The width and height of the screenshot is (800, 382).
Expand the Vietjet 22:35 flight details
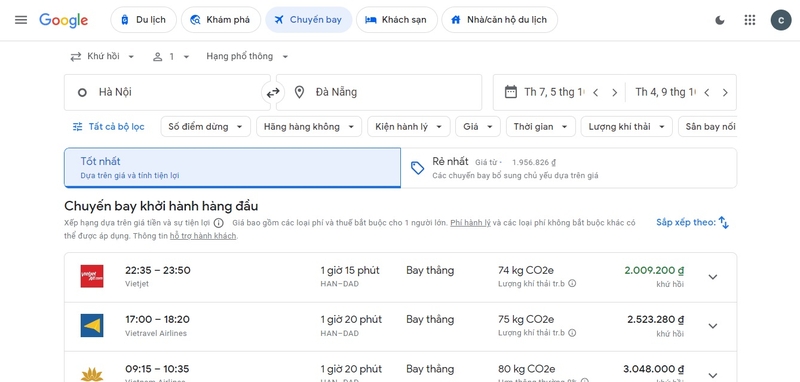tap(713, 277)
